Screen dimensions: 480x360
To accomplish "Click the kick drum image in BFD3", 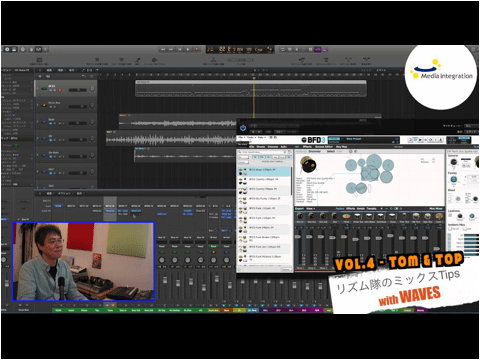I will (x=308, y=165).
